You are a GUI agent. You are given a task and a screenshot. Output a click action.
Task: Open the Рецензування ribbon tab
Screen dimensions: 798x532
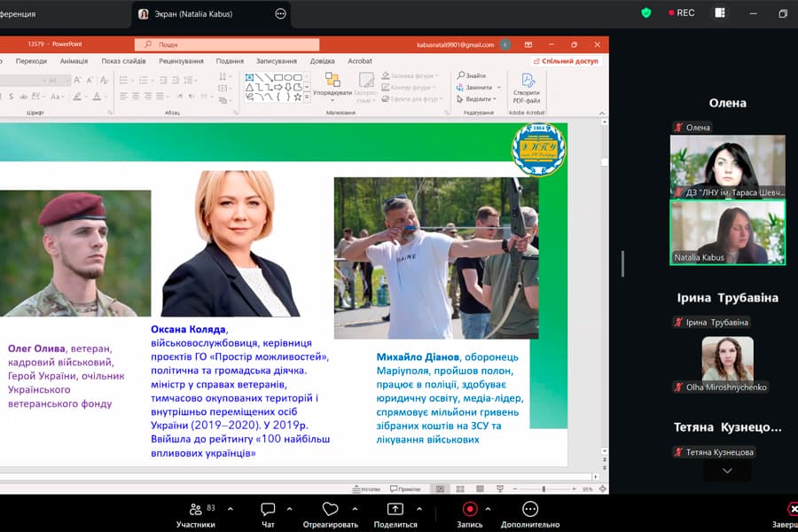tap(181, 61)
